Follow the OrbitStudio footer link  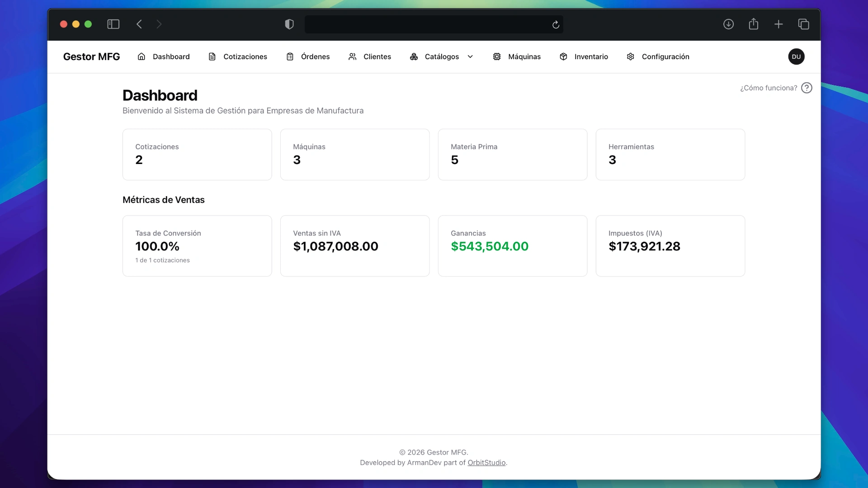point(486,462)
